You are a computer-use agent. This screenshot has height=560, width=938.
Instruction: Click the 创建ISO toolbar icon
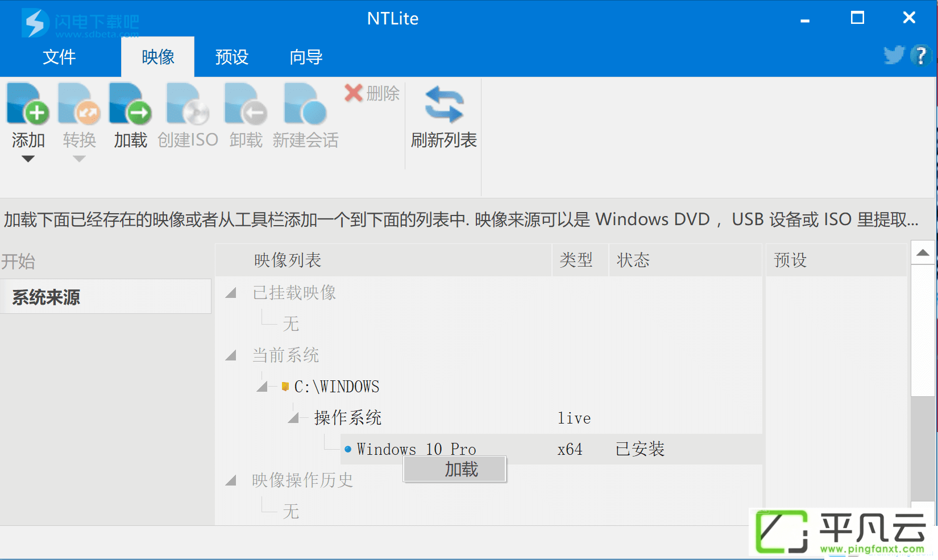click(x=188, y=103)
